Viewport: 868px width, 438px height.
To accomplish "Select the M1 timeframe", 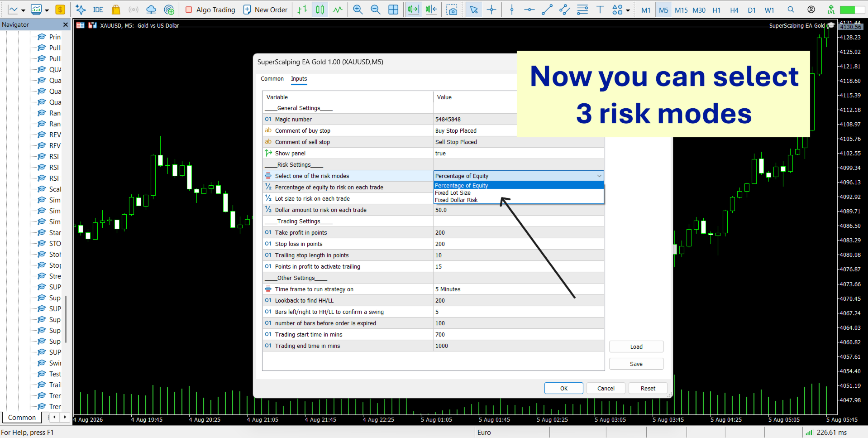I will tap(646, 10).
